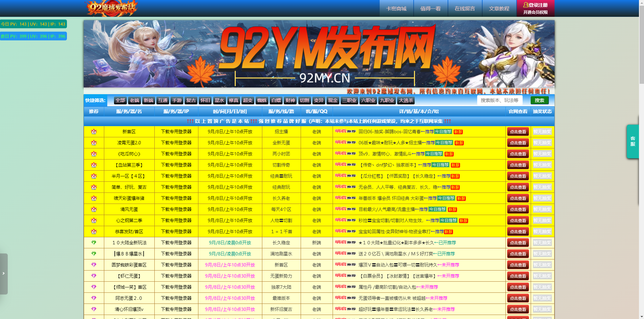Click the crown icon beside 清风无蛋
This screenshot has height=319, width=644.
[94, 209]
